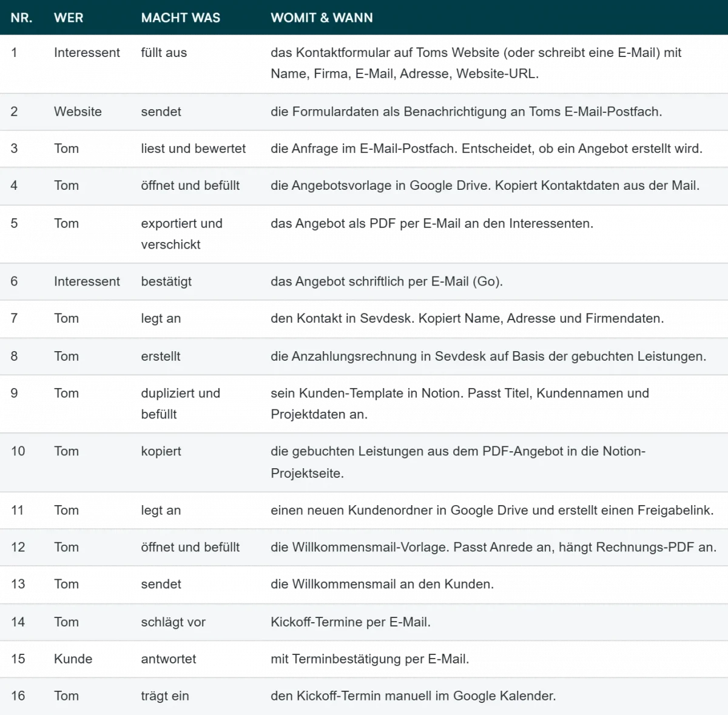Click 'kopiert' cell in row 10
The image size is (728, 715).
[x=161, y=451]
